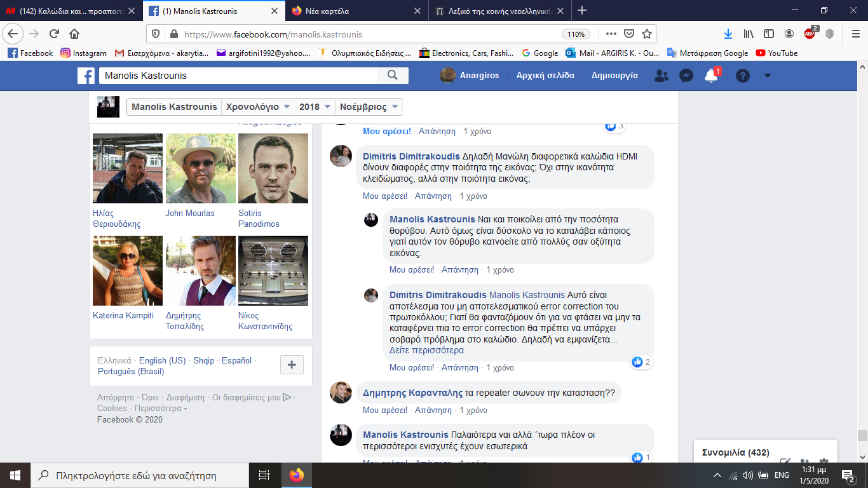Viewport: 868px width, 488px height.
Task: Click the Firefox downloads arrow icon
Action: click(728, 34)
